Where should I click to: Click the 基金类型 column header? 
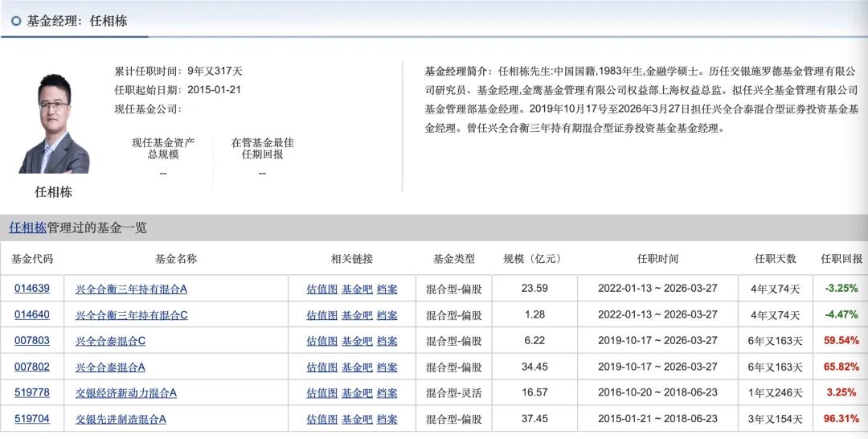click(x=453, y=259)
